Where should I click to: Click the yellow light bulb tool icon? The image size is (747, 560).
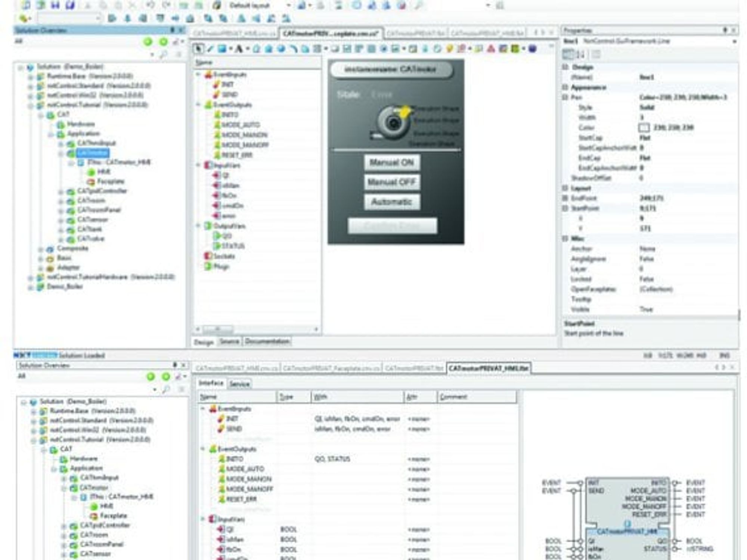(450, 49)
